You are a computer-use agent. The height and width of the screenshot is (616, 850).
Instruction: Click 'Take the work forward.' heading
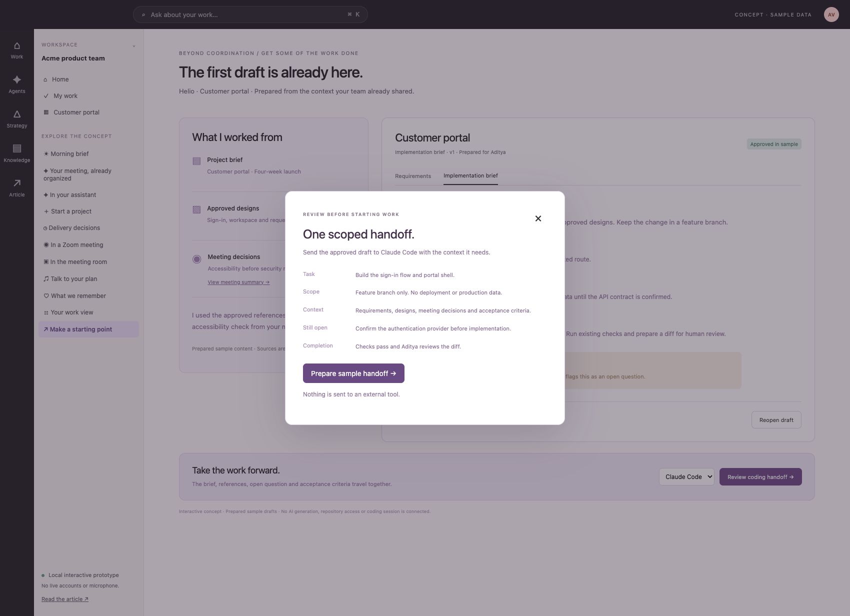click(235, 470)
